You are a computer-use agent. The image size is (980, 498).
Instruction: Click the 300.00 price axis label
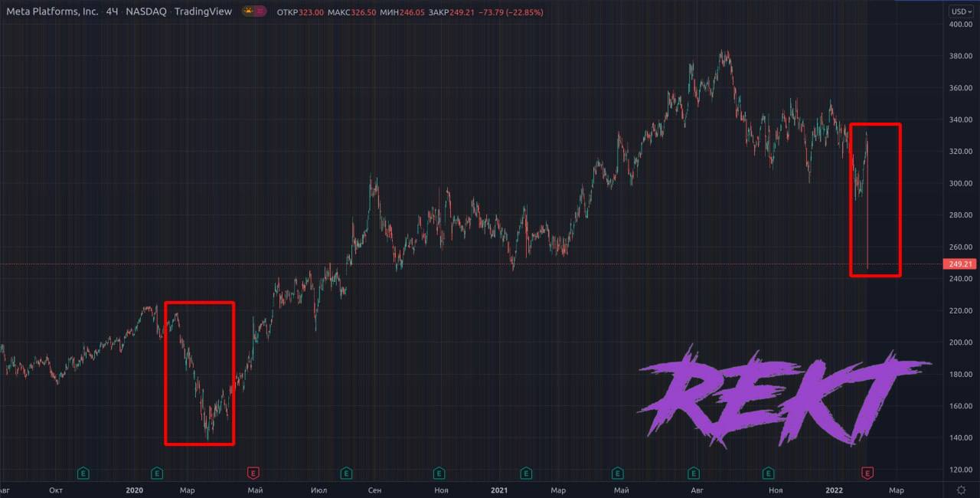[x=961, y=183]
